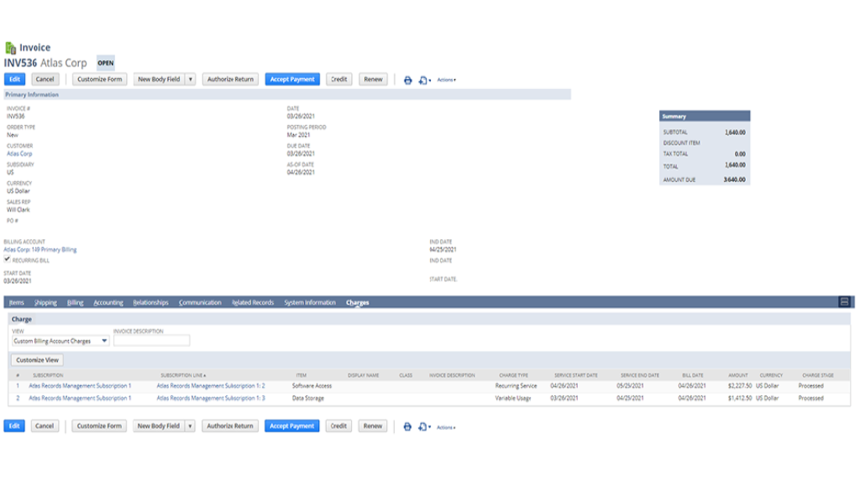Click the Invoice Description input field
Image resolution: width=860 pixels, height=504 pixels.
tap(152, 341)
